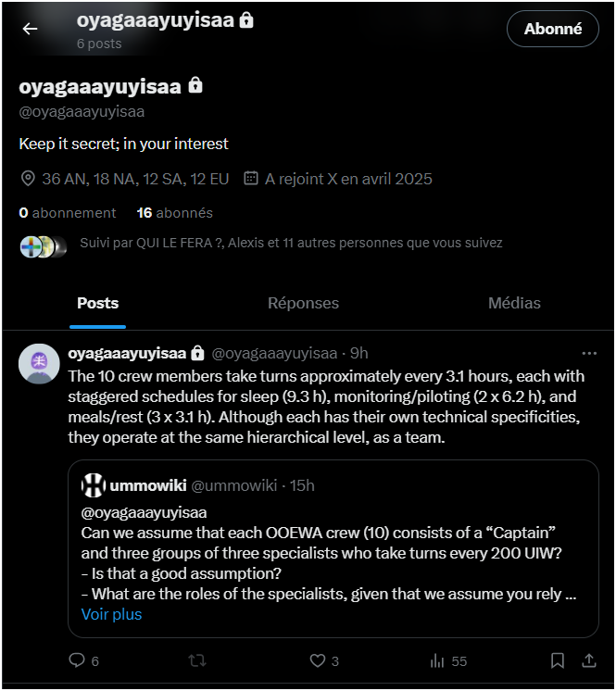Open the 16 abonnés followers list

coord(174,213)
